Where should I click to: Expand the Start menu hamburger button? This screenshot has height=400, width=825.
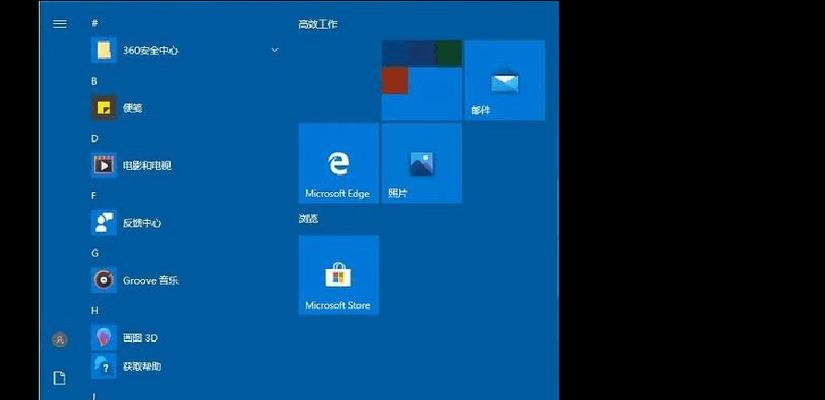pyautogui.click(x=59, y=24)
